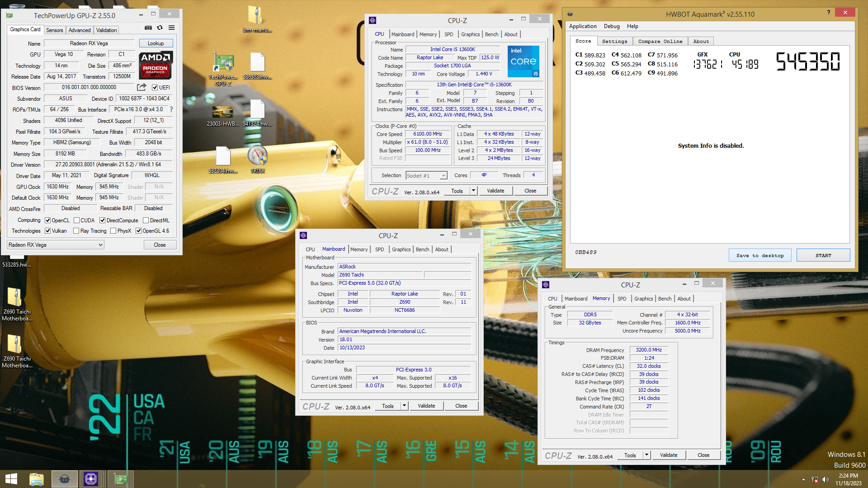
Task: Click the CPU-Z taskbar icon
Action: click(x=90, y=479)
